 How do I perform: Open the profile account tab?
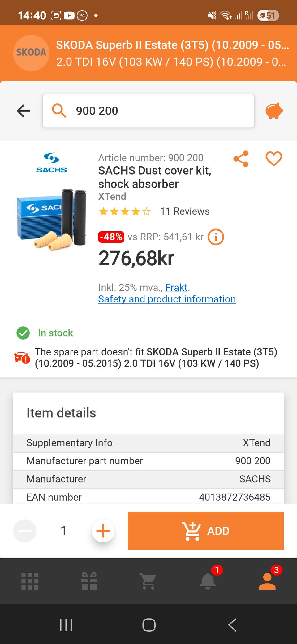tap(267, 581)
